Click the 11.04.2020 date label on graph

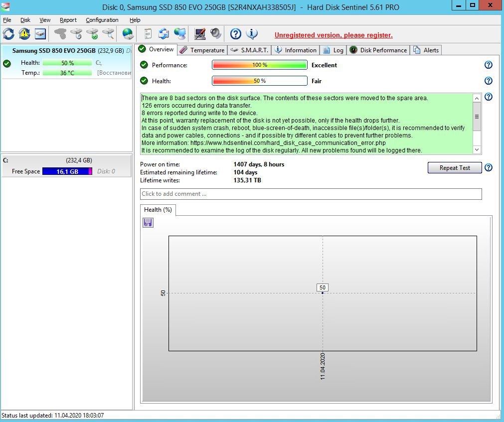pos(323,366)
